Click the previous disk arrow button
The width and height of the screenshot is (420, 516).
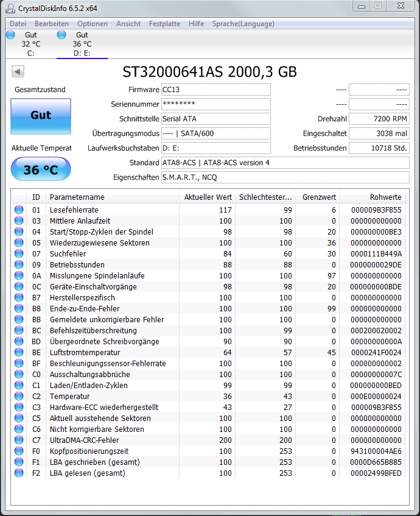[x=18, y=71]
